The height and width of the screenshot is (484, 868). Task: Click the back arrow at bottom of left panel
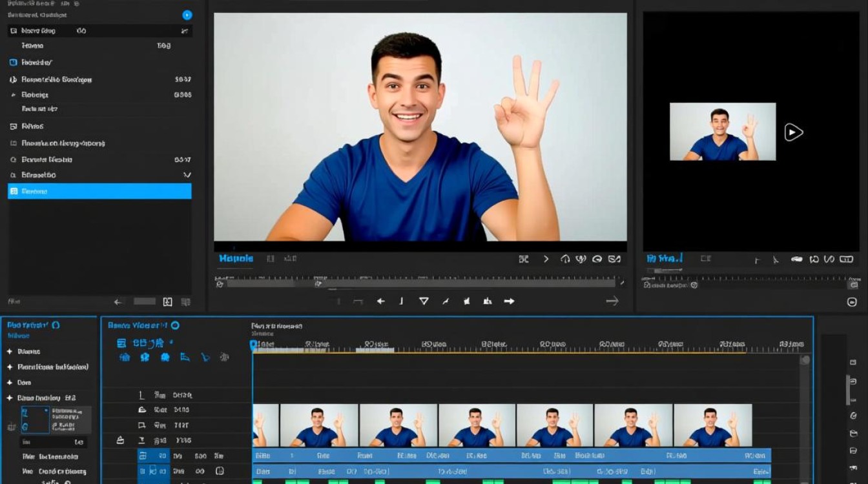(x=118, y=302)
